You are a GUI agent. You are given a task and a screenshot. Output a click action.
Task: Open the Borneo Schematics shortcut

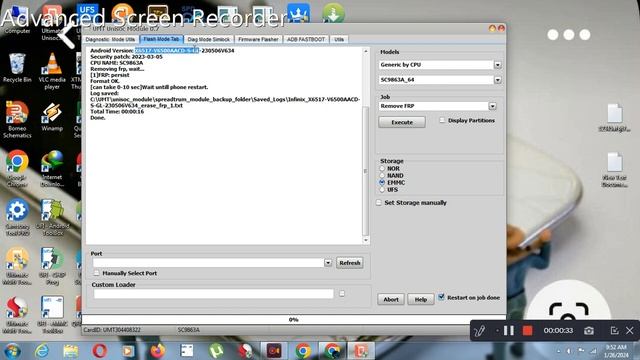[x=17, y=119]
